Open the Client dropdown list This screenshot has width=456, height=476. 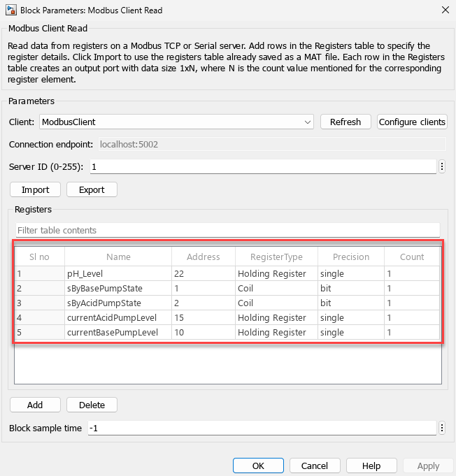coord(308,122)
